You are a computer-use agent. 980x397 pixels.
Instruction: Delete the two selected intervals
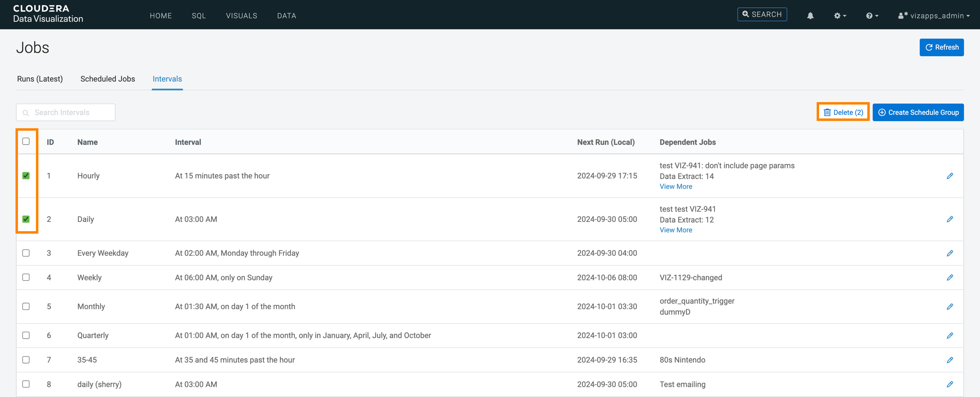coord(843,112)
